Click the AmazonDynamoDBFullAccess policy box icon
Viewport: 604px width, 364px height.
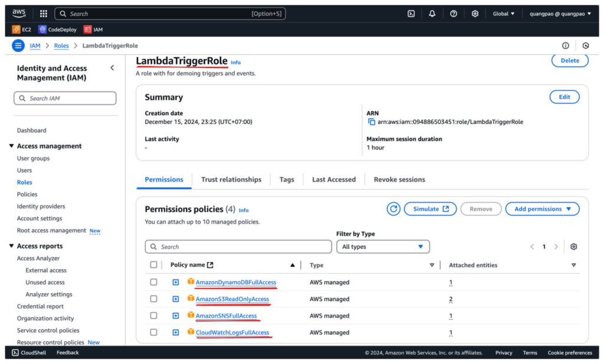(x=191, y=281)
